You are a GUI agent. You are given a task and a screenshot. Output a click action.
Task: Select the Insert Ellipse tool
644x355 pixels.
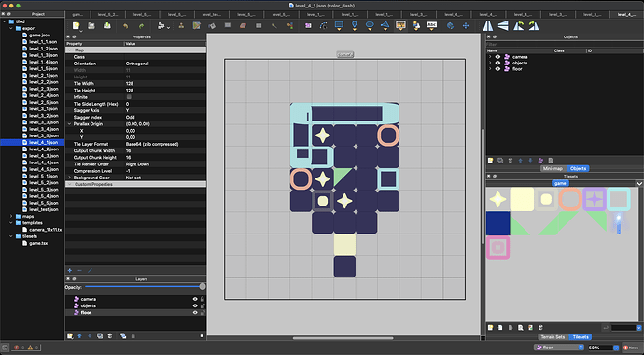pyautogui.click(x=370, y=25)
